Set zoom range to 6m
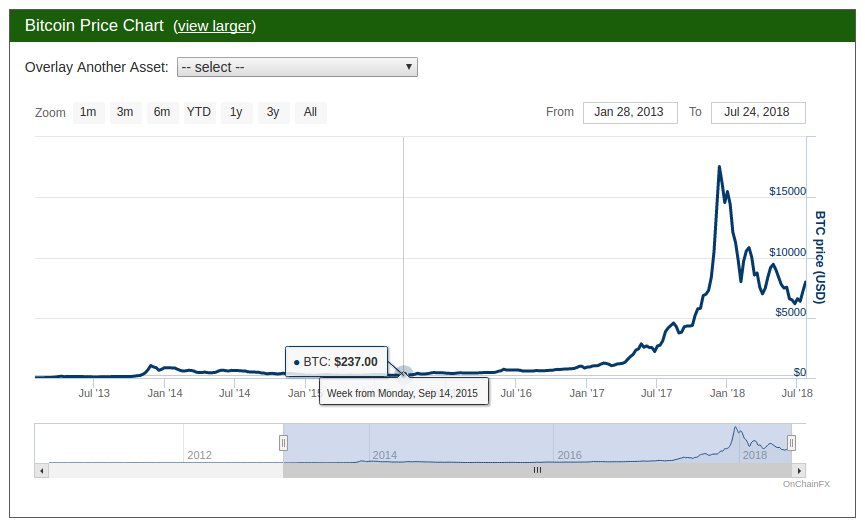The height and width of the screenshot is (528, 865). [x=162, y=112]
